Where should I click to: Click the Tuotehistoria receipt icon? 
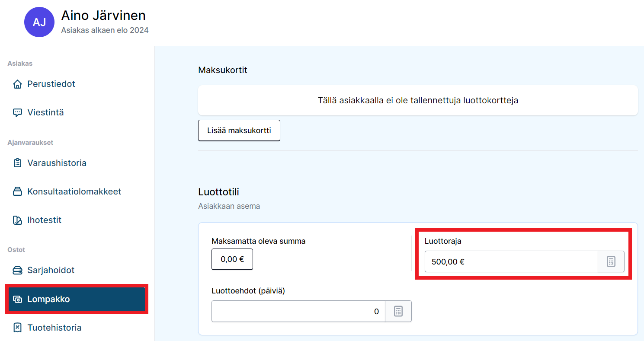tap(17, 328)
